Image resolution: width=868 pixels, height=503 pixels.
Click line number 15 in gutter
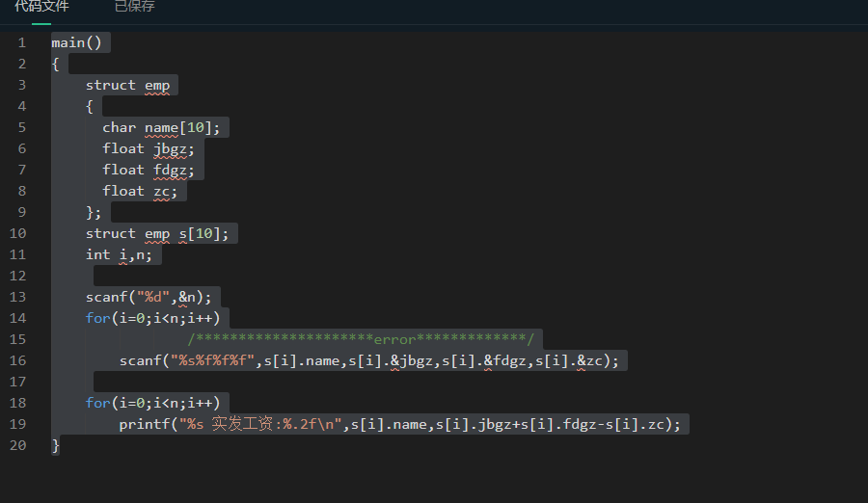tap(17, 339)
